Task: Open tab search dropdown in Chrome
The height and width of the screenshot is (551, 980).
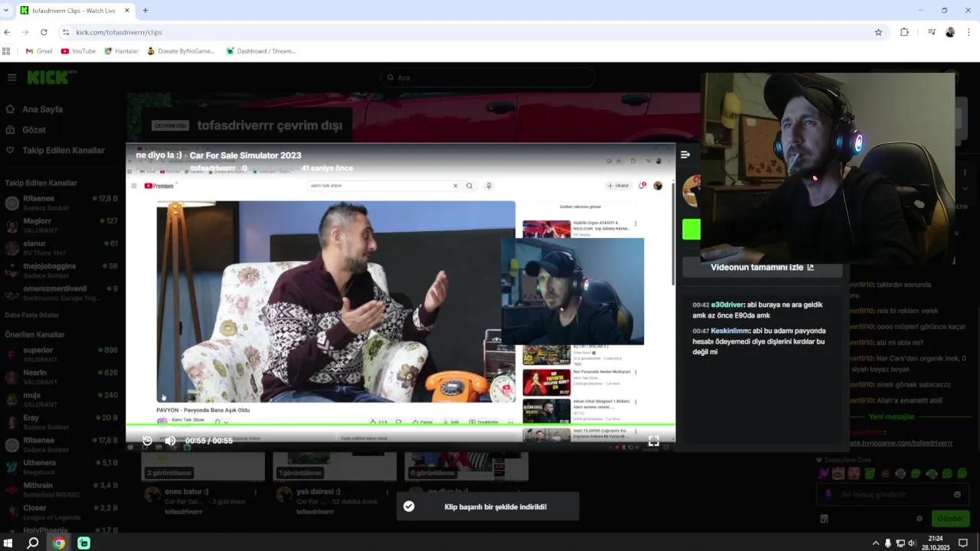Action: [x=7, y=11]
